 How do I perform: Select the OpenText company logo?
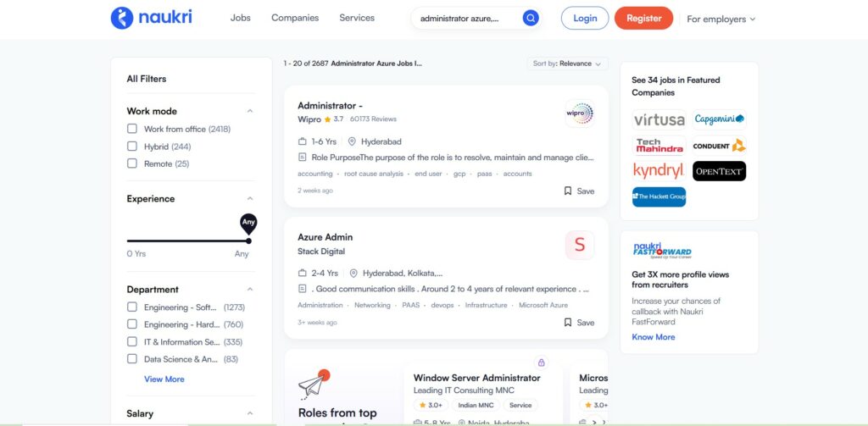(x=719, y=171)
